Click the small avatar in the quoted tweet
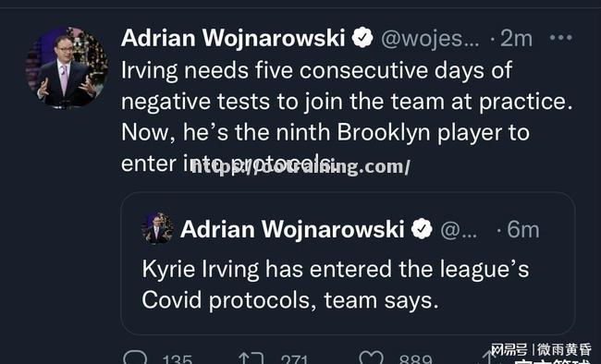Image resolution: width=601 pixels, height=364 pixels. 157,228
